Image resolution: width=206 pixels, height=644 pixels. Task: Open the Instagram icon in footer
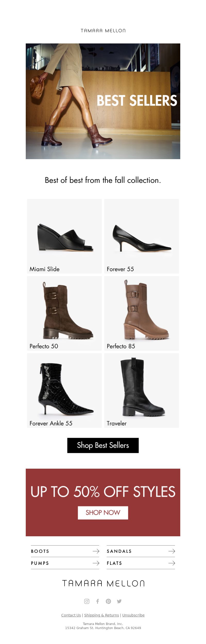[87, 601]
